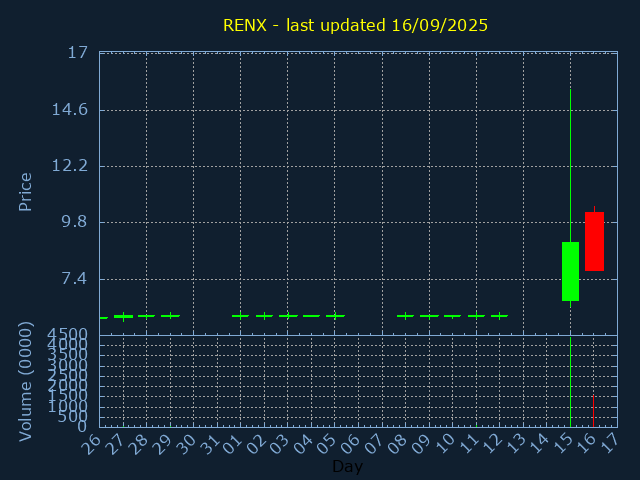The height and width of the screenshot is (480, 640).
Task: Click the 0 volume tick label
Action: [82, 427]
